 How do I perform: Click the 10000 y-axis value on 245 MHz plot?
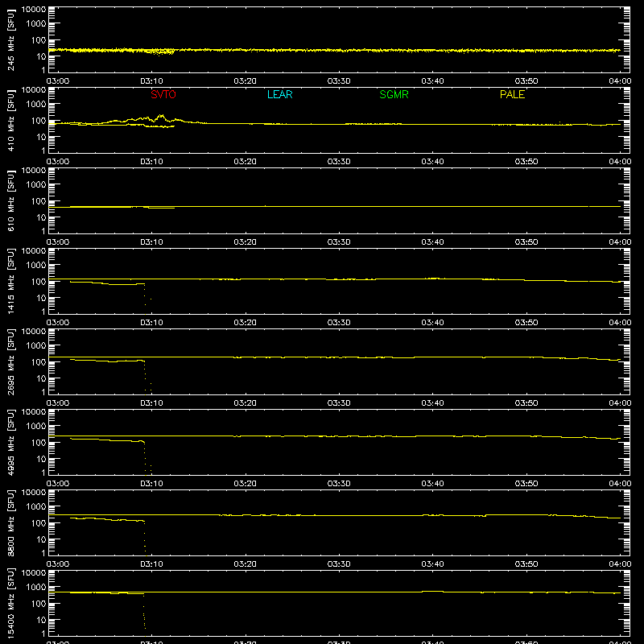click(34, 10)
